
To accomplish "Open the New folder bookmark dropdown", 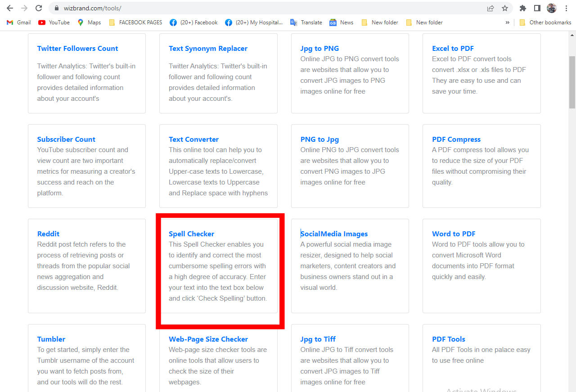I will point(380,22).
